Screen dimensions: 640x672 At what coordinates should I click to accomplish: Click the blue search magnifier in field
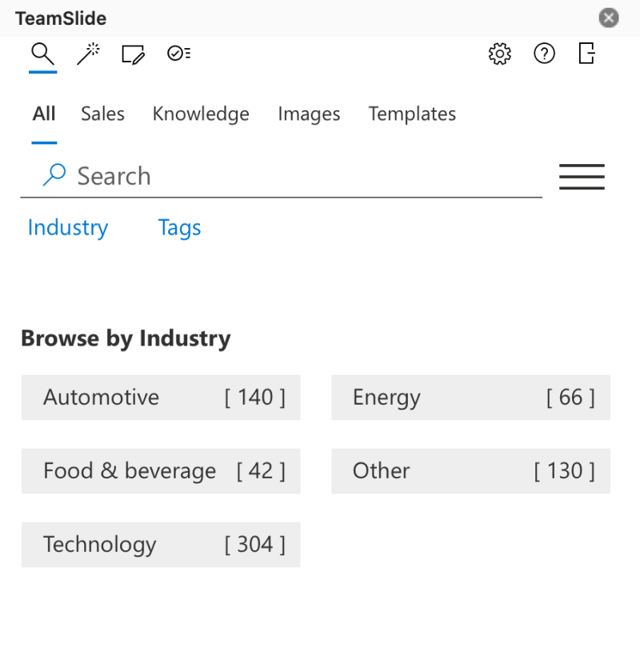[x=54, y=175]
